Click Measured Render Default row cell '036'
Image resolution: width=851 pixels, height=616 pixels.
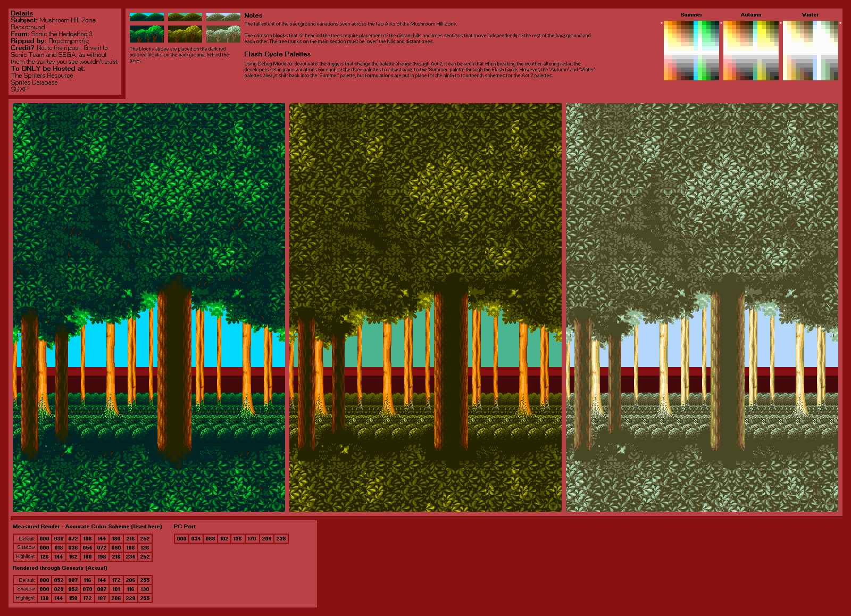coord(59,539)
